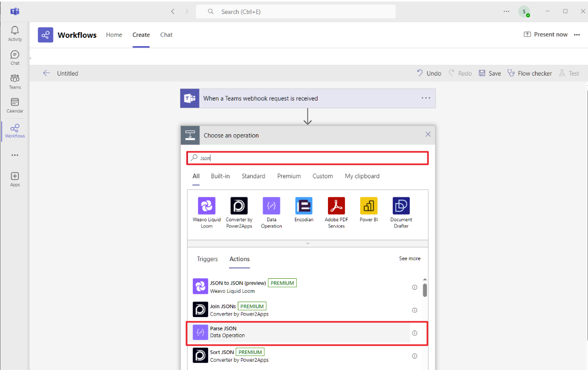
Task: Open the Document Drafter connector
Action: [x=401, y=206]
